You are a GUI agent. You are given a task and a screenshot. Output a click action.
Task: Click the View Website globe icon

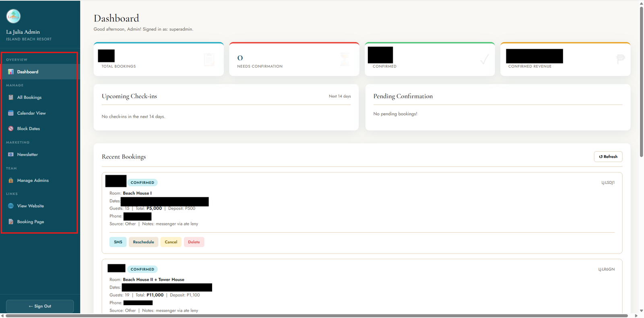(11, 206)
